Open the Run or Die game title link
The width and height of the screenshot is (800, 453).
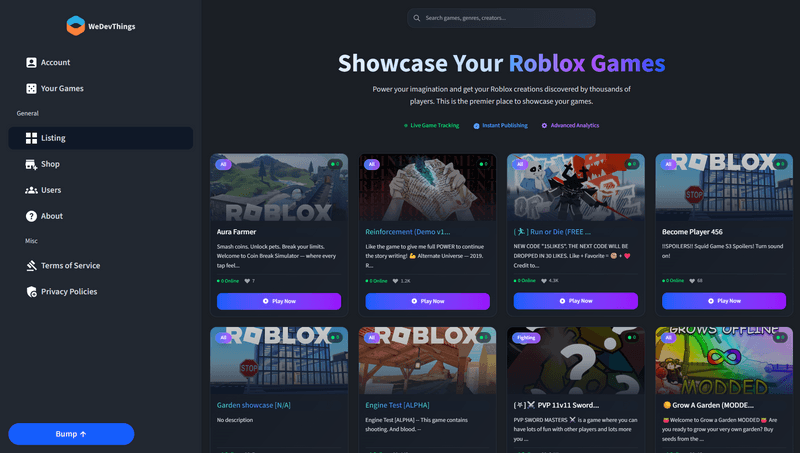[x=552, y=232]
